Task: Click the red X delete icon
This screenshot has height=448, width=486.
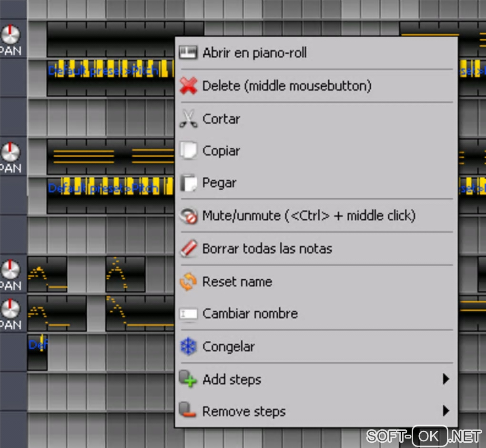Action: click(x=188, y=86)
